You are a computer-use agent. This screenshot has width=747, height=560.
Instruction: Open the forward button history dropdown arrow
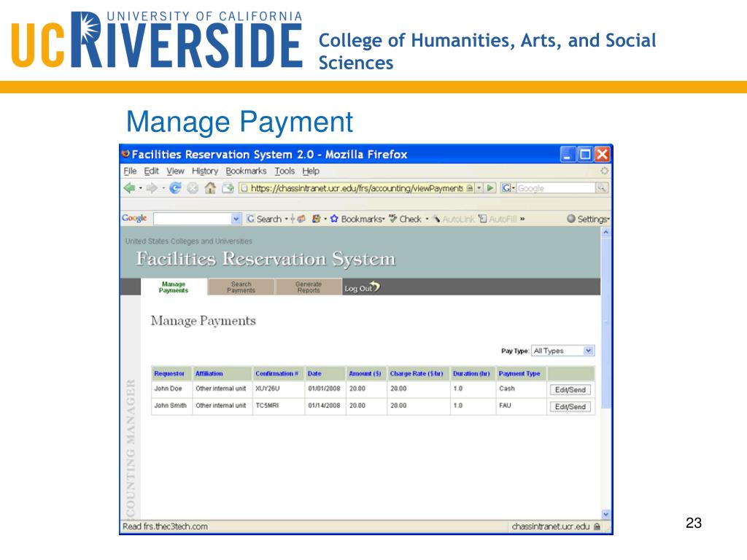click(163, 189)
